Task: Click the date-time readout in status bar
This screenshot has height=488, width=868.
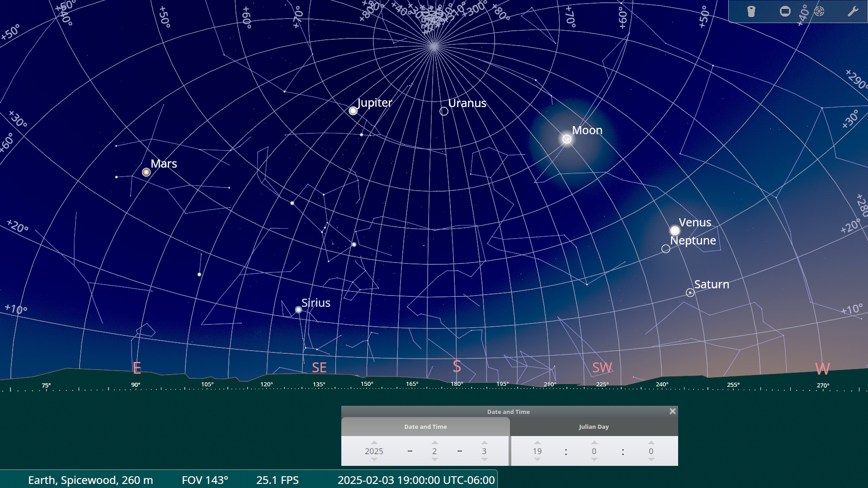Action: [x=416, y=480]
